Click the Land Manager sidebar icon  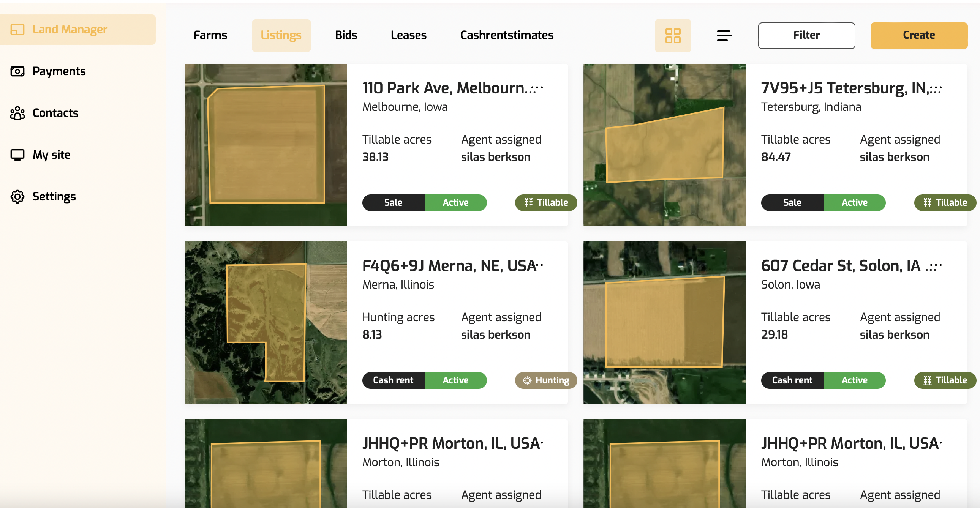[17, 30]
